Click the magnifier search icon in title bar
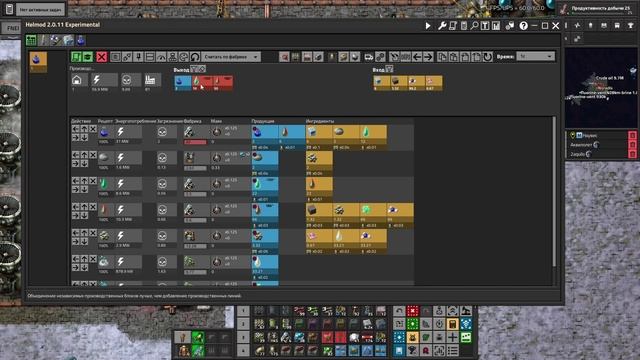The height and width of the screenshot is (360, 640). point(474,26)
